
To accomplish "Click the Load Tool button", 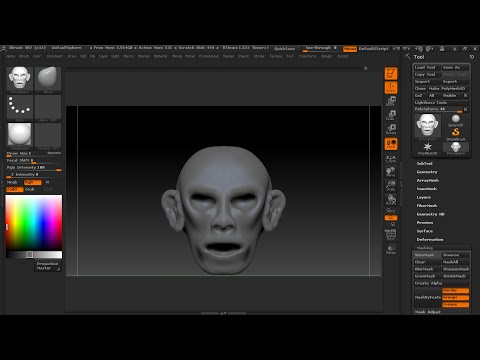I will 427,67.
